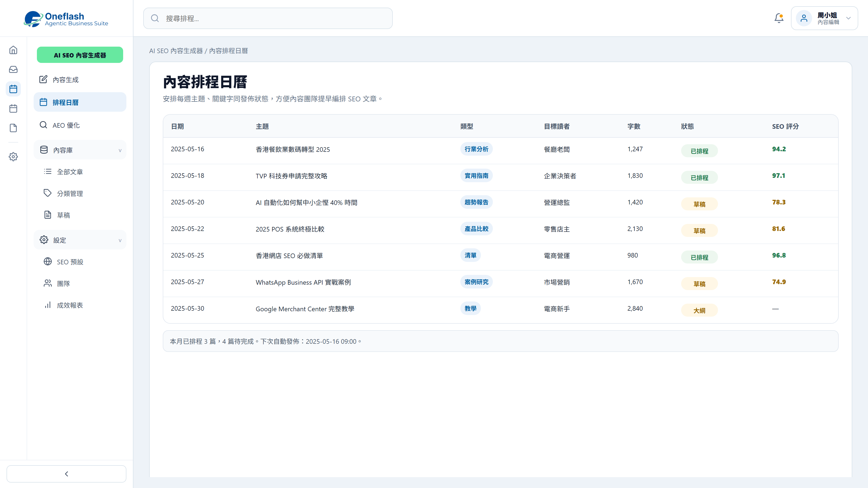This screenshot has height=488, width=868.
Task: Click 草稿 status for WhatsApp Business row
Action: point(700,284)
